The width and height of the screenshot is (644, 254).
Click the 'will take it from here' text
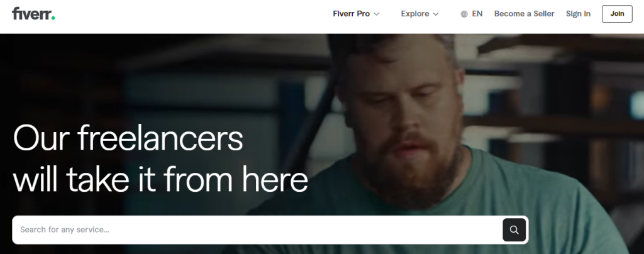160,179
